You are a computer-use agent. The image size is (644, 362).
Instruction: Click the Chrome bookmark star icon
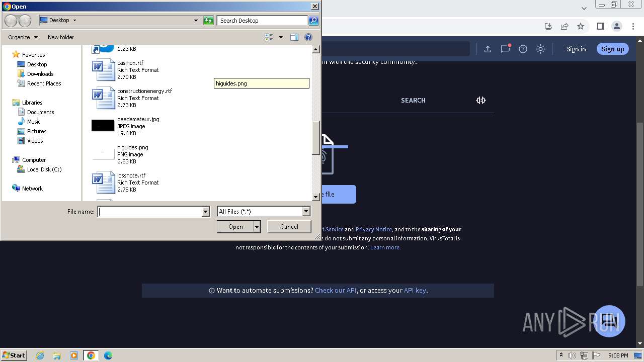pos(581,26)
